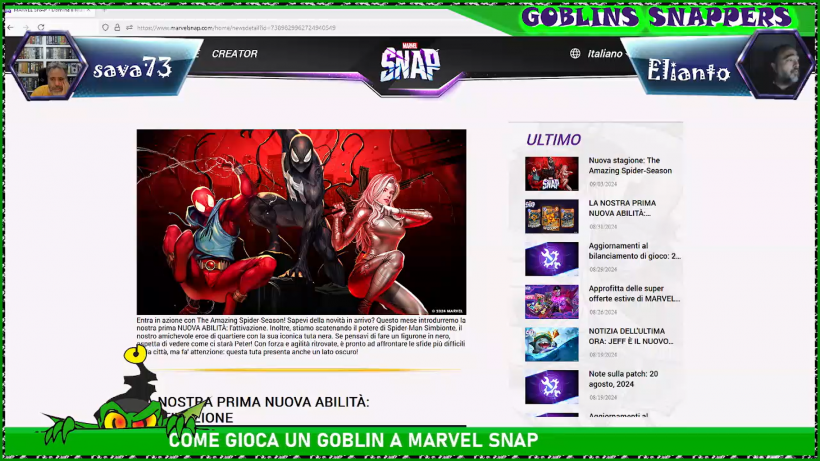Open a new browser tab

[104, 10]
